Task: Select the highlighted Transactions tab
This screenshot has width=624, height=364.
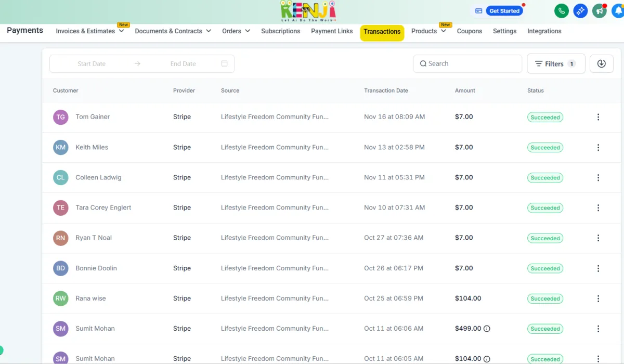Action: (x=382, y=32)
